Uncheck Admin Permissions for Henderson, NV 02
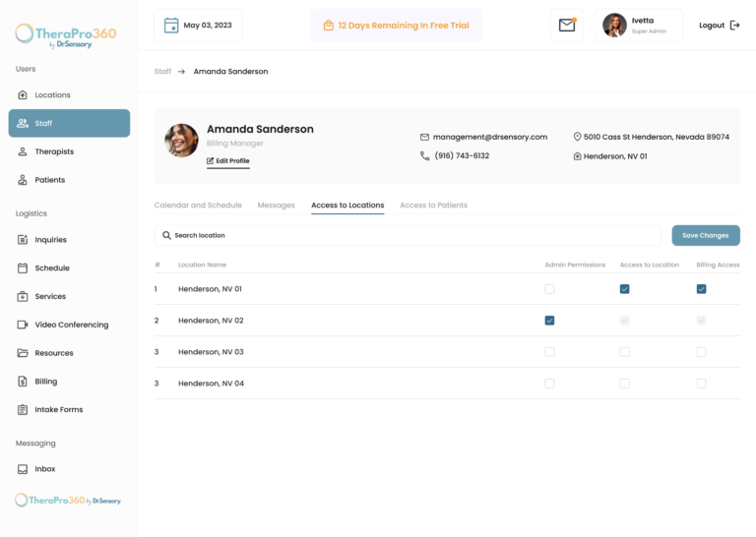This screenshot has width=756, height=537. pyautogui.click(x=549, y=321)
